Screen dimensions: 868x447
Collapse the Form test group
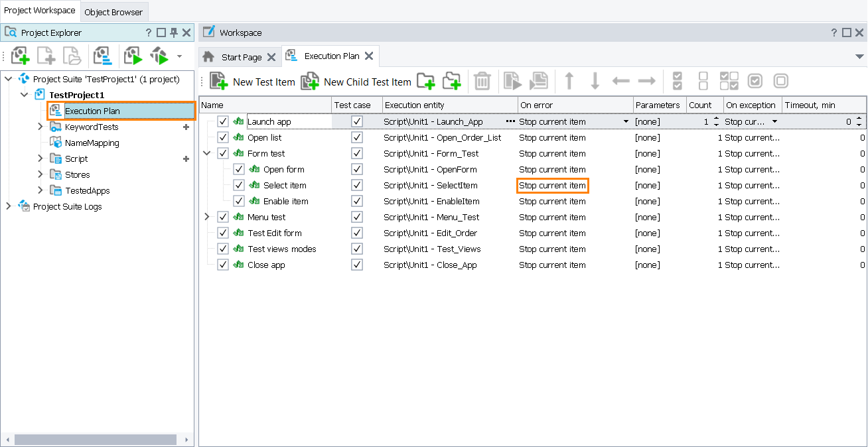206,153
